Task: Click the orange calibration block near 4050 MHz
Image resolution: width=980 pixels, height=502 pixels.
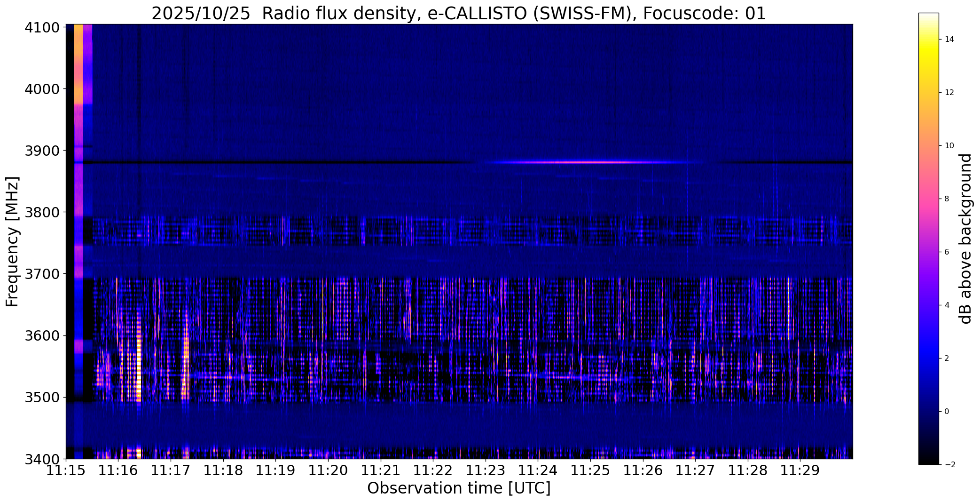Action: (x=78, y=64)
